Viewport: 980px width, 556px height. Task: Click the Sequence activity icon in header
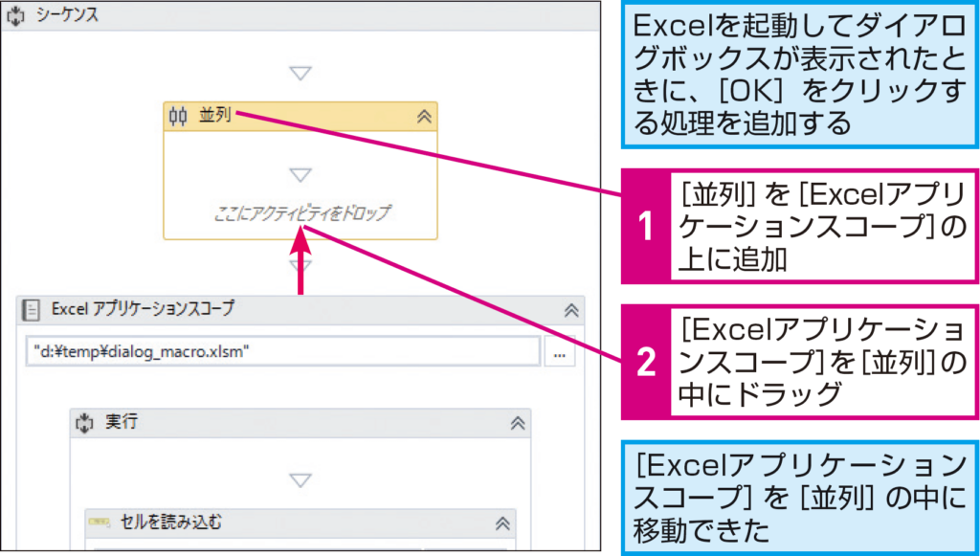15,15
